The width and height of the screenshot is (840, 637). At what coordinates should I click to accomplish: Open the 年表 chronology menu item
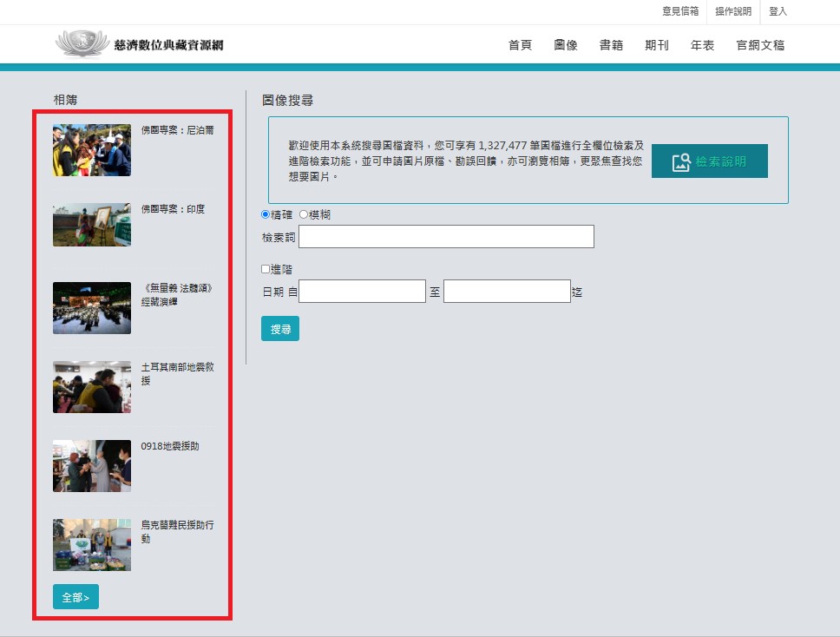click(702, 45)
